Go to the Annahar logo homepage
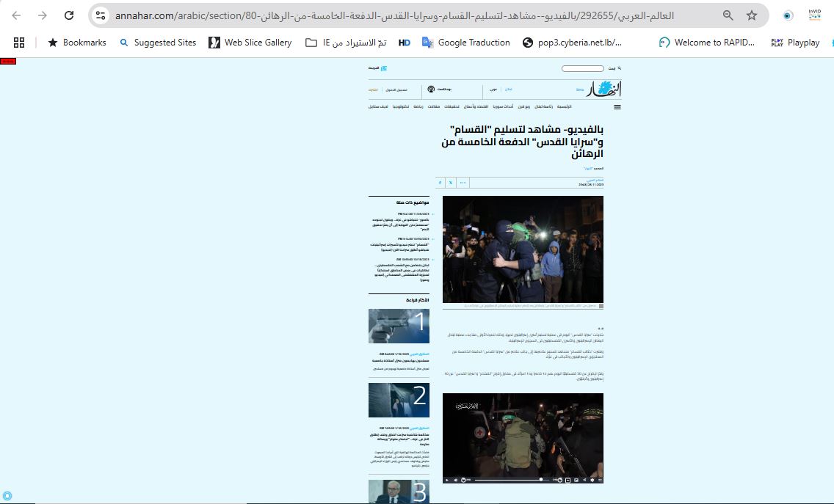Viewport: 834px width, 504px height. coord(609,89)
